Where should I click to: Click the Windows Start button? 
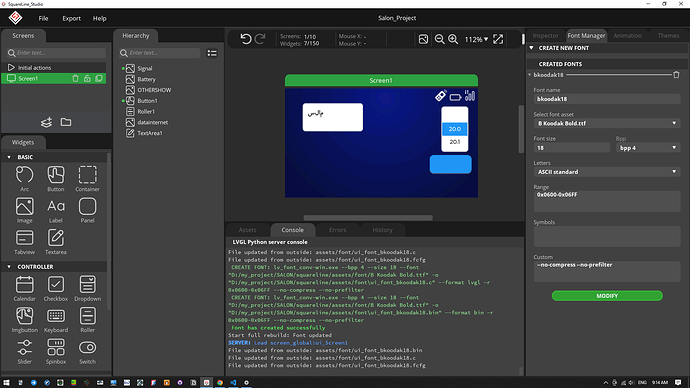coord(6,383)
